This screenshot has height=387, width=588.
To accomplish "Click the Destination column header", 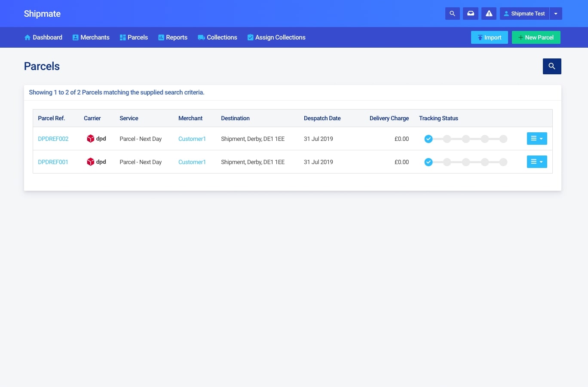I will coord(235,118).
